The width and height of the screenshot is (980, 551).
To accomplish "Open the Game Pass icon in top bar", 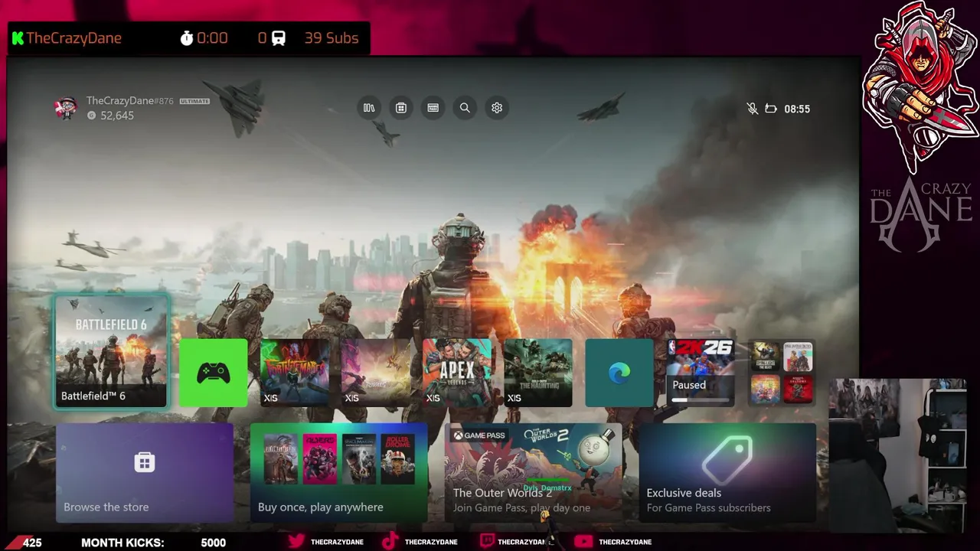I will click(x=433, y=108).
